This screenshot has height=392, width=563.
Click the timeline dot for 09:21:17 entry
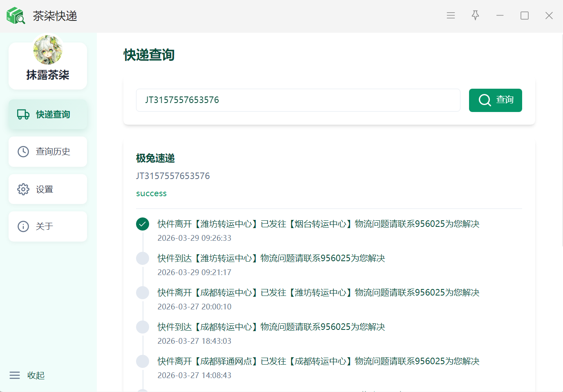pos(143,258)
